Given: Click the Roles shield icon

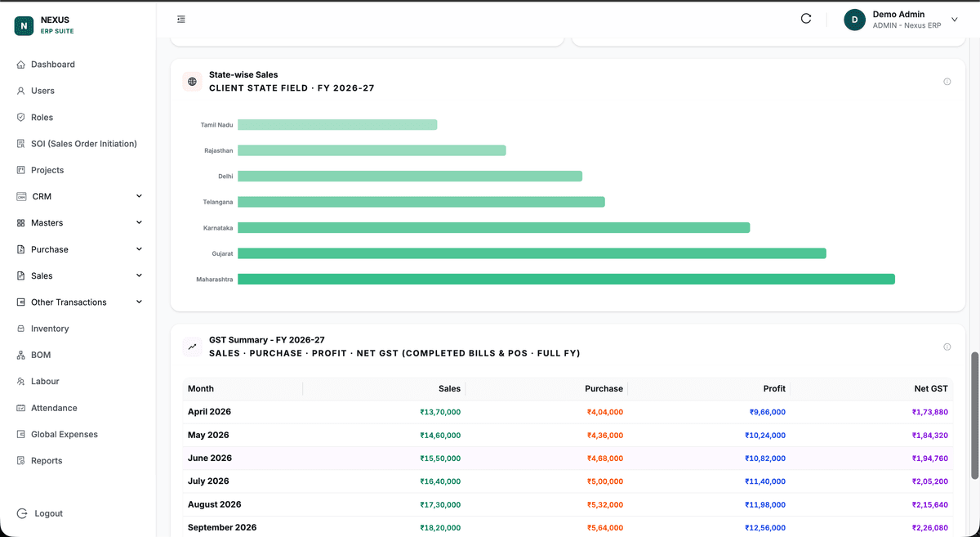Looking at the screenshot, I should (x=20, y=117).
